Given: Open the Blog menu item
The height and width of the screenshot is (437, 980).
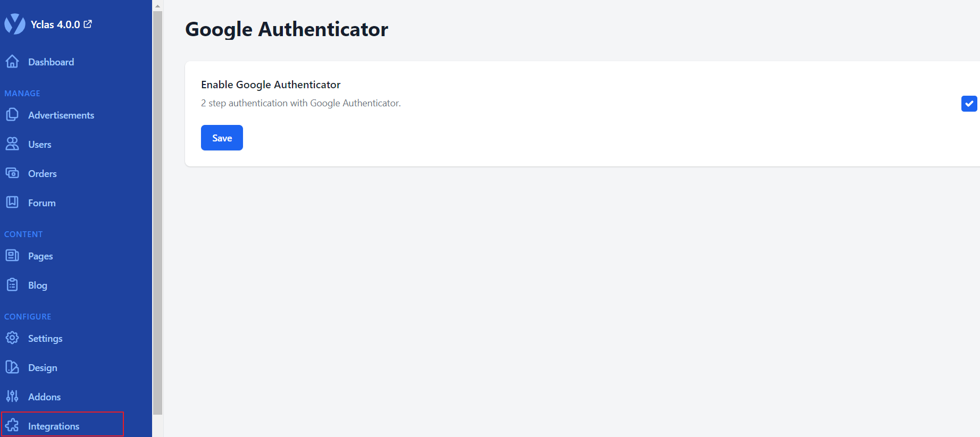Looking at the screenshot, I should click(38, 285).
